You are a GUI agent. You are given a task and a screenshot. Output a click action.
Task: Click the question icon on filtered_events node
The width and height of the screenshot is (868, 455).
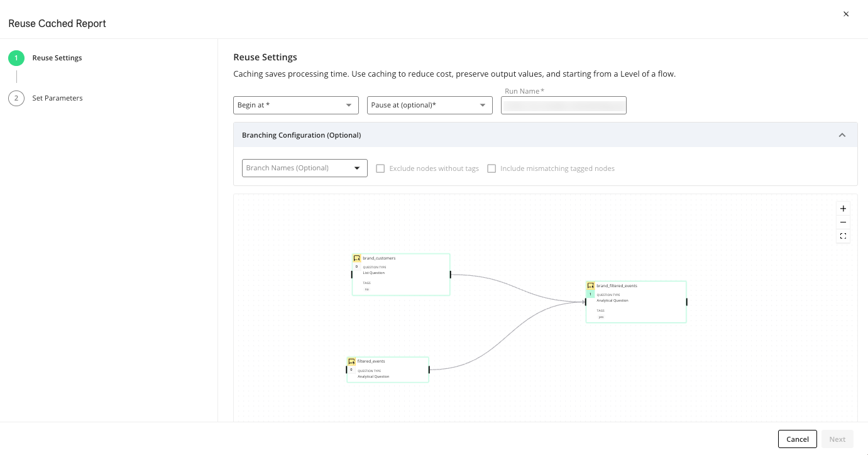pyautogui.click(x=352, y=361)
